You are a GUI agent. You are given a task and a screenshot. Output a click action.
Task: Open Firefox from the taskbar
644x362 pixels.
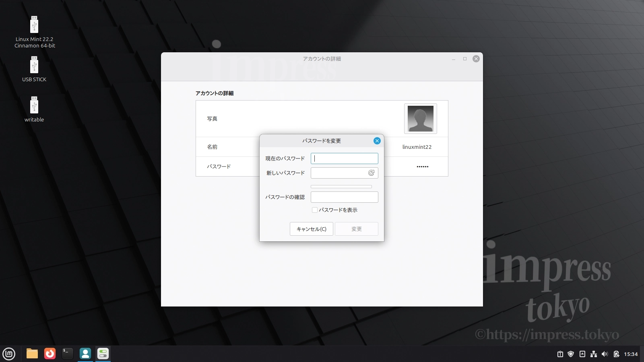pos(49,354)
